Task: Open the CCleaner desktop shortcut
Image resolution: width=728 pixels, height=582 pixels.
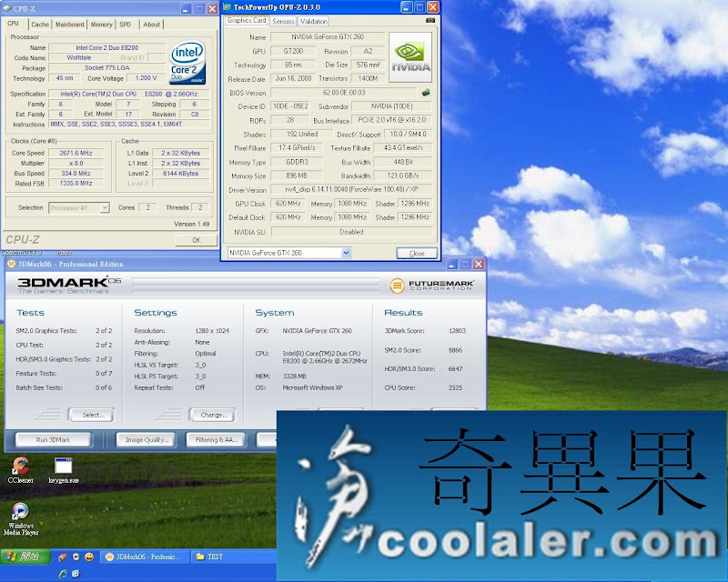Action: [20, 470]
